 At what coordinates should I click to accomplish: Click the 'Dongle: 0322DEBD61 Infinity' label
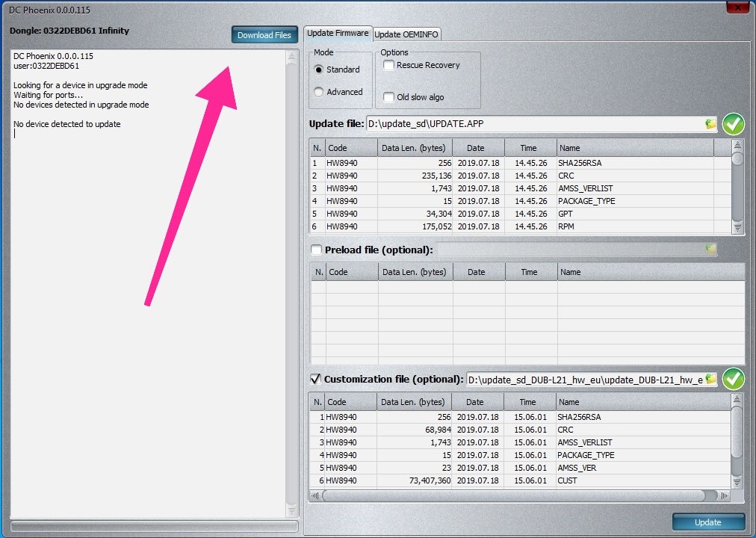pos(69,31)
